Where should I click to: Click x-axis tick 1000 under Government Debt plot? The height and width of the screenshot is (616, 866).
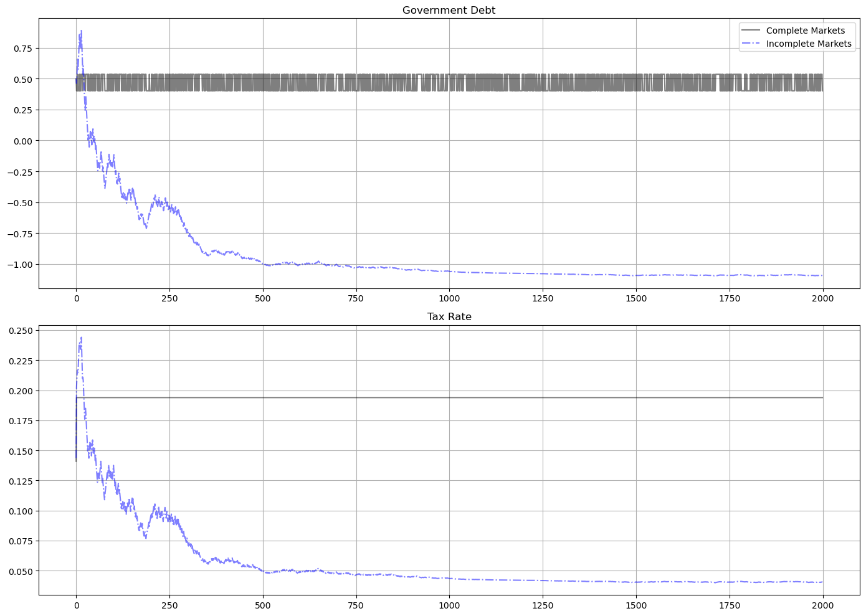click(x=449, y=298)
